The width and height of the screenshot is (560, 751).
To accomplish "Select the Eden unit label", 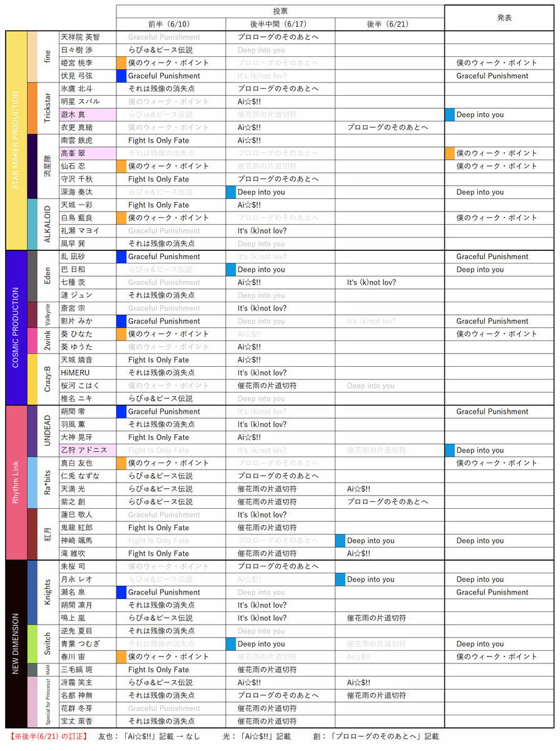I will click(48, 276).
